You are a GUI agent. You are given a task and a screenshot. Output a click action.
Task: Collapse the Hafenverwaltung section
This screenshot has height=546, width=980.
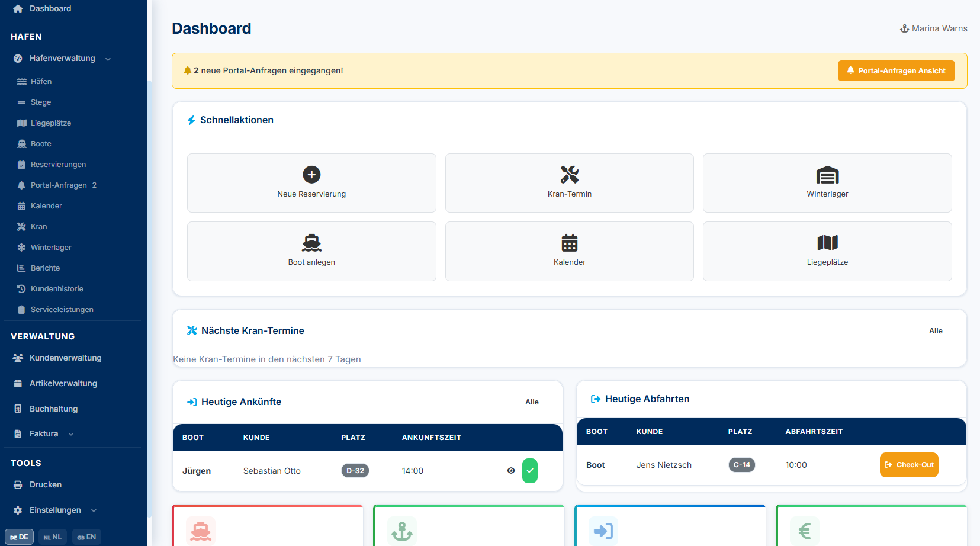[x=107, y=59]
